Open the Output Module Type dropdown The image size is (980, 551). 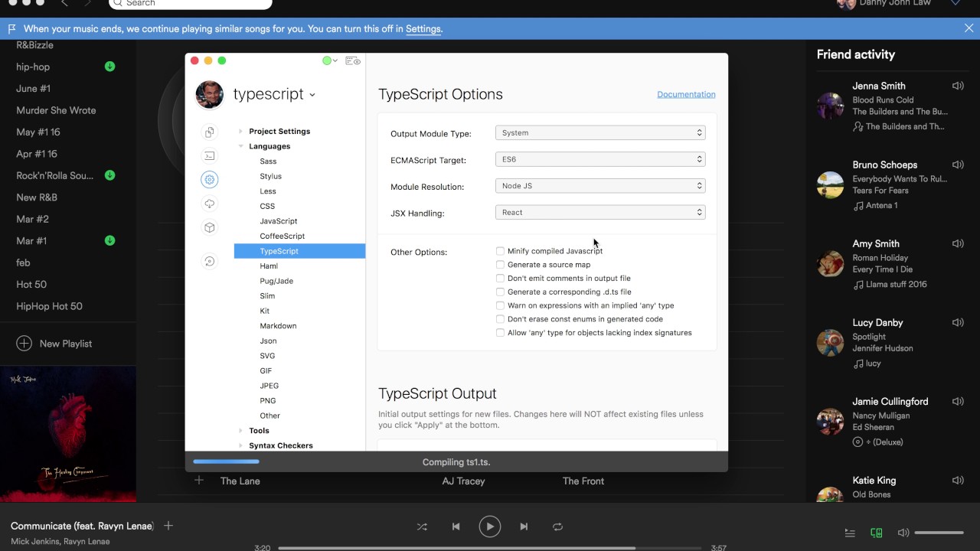tap(600, 133)
